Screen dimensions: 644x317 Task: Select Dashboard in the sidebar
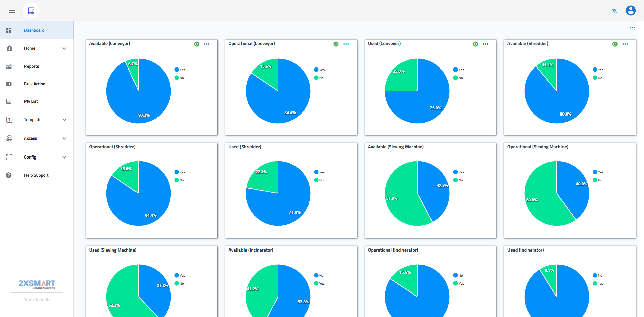coord(34,30)
